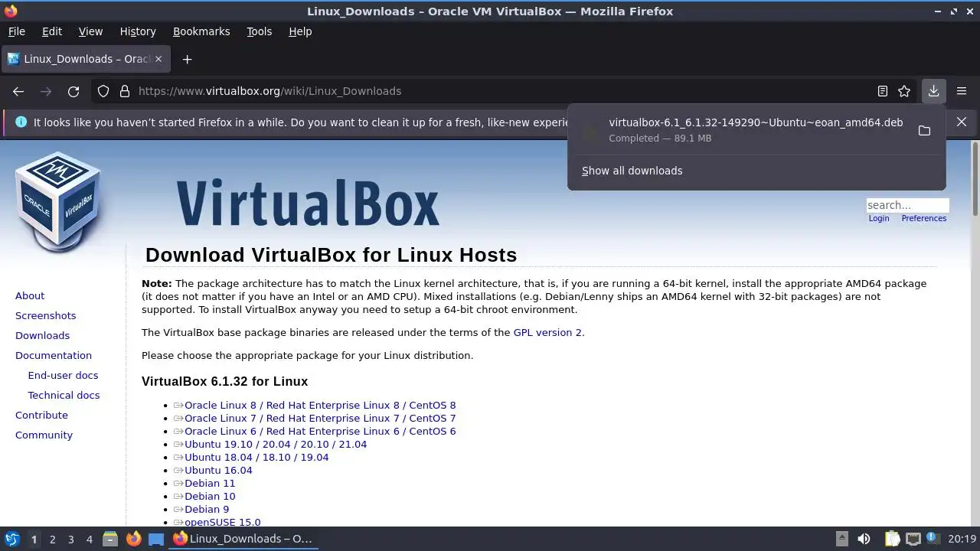
Task: Launch Firefox from the taskbar quick launch
Action: (133, 539)
